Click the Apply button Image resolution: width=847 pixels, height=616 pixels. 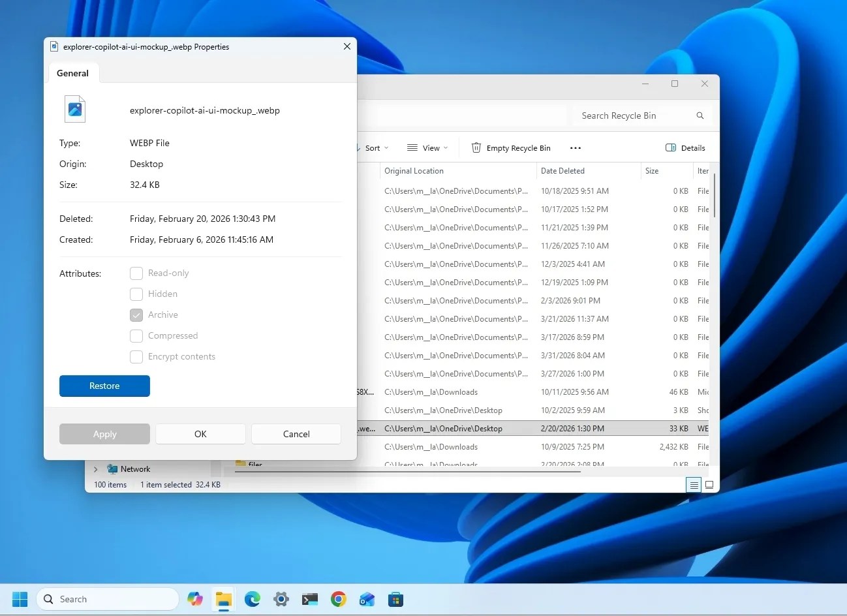104,434
